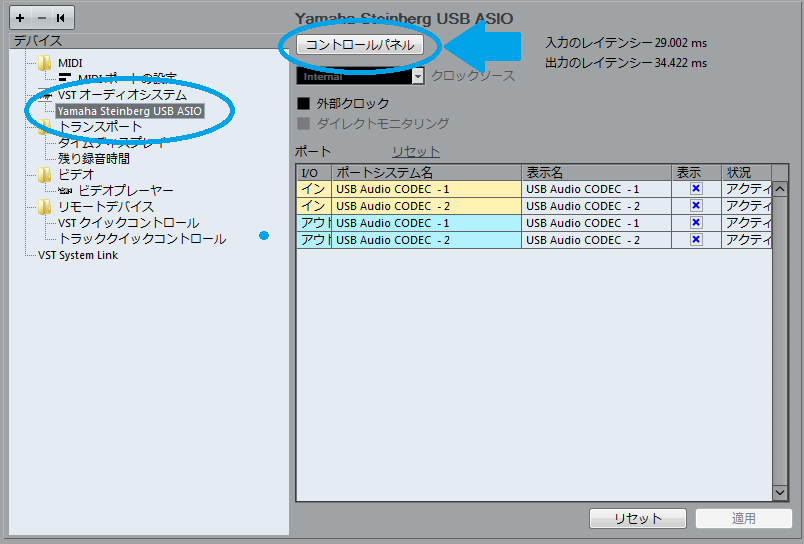
Task: Select the MIDI folder icon
Action: pyautogui.click(x=45, y=63)
